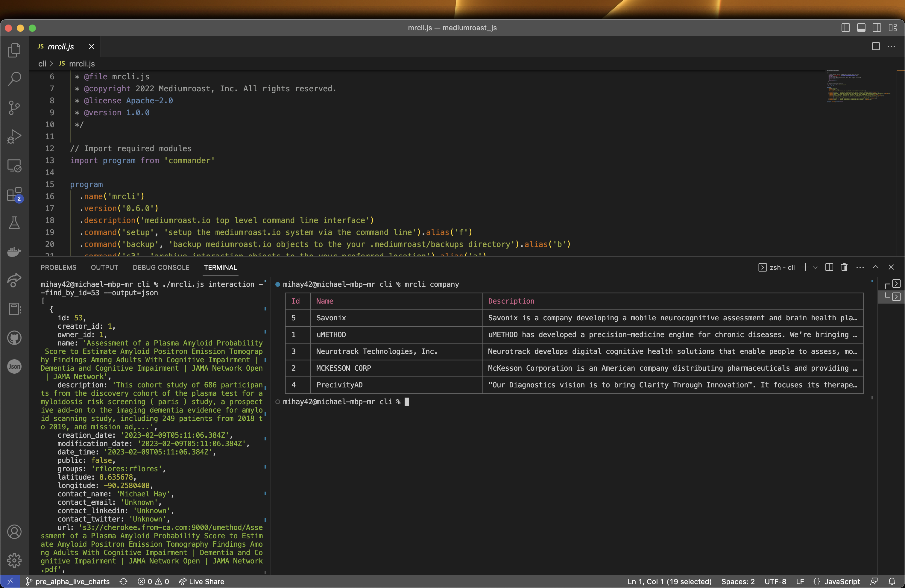The image size is (905, 588).
Task: Open the Testing beaker panel
Action: click(x=14, y=223)
